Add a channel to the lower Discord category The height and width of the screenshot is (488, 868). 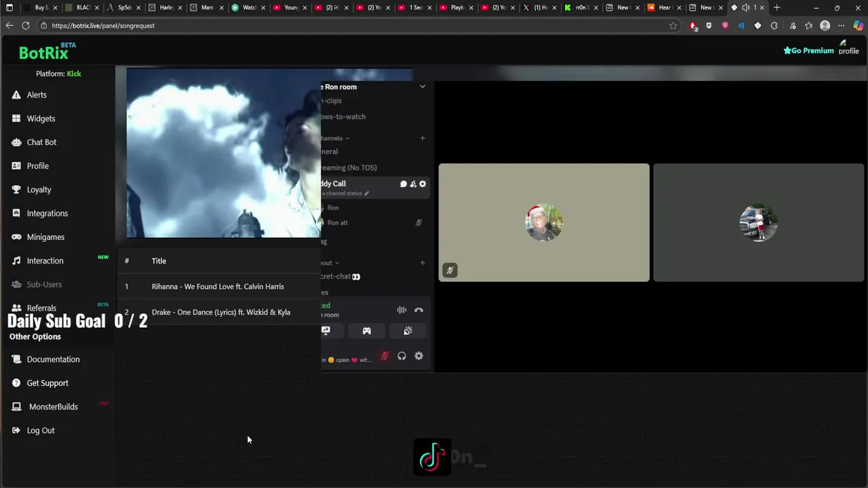pos(422,263)
